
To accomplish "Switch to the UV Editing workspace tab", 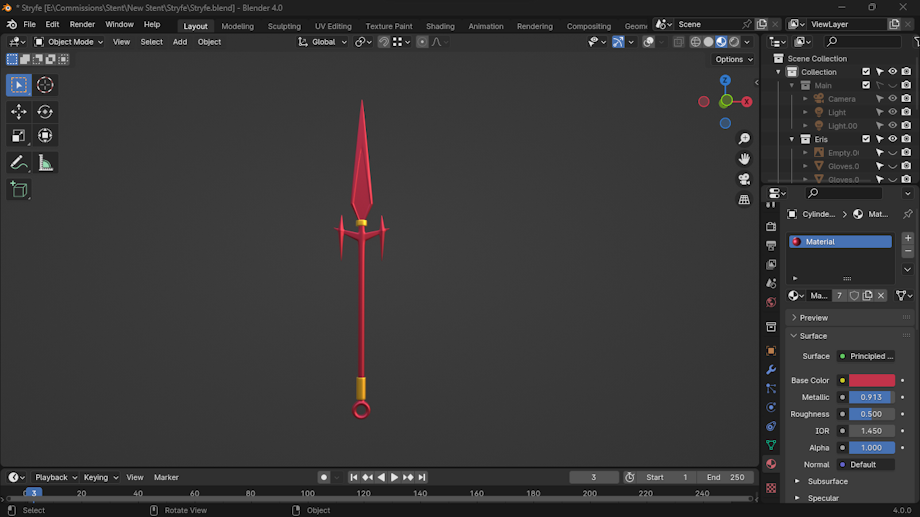I will coord(333,26).
